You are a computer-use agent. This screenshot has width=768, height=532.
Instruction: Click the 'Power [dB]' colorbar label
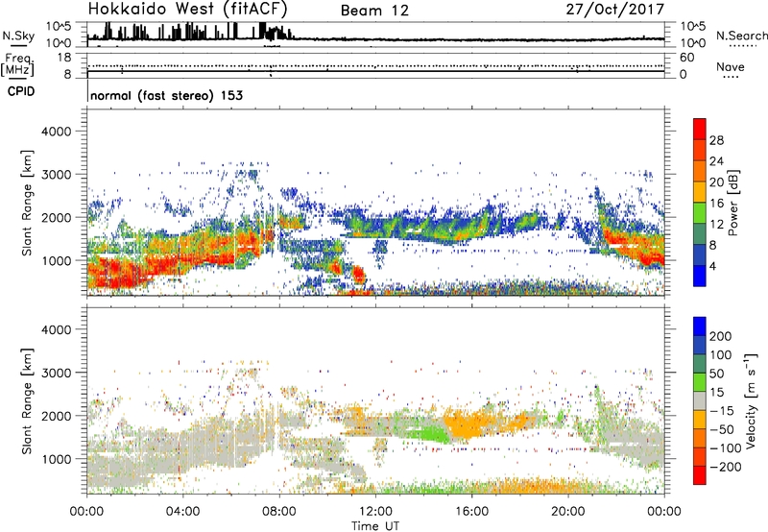click(733, 203)
